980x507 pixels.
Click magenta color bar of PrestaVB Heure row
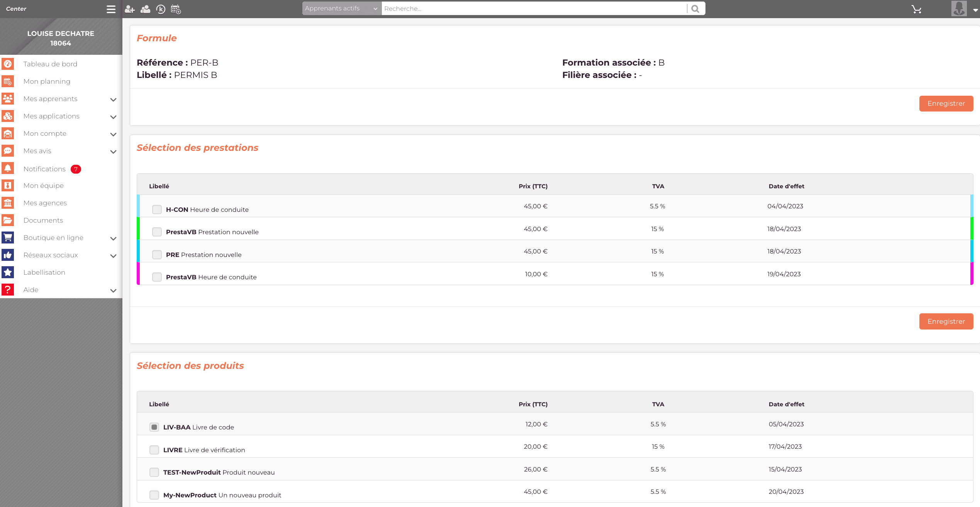[x=138, y=274]
